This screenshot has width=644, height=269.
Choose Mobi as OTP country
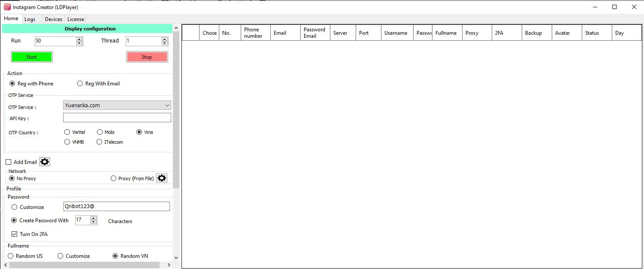point(106,132)
